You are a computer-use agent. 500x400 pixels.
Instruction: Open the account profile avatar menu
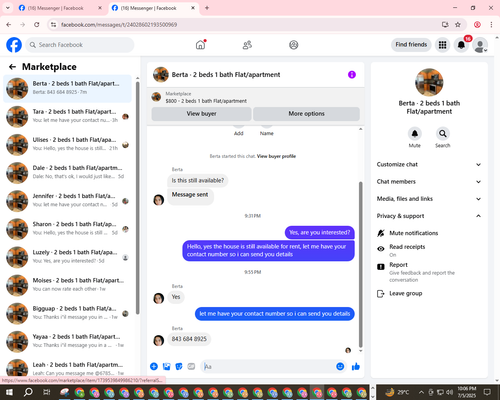[480, 45]
